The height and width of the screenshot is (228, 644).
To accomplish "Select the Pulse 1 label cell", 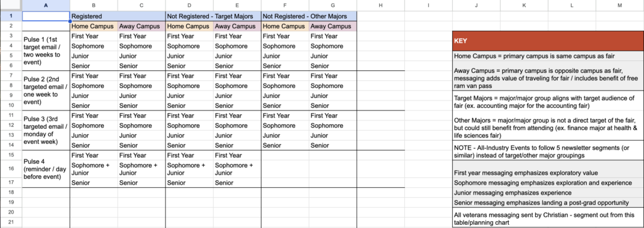I will pos(46,51).
